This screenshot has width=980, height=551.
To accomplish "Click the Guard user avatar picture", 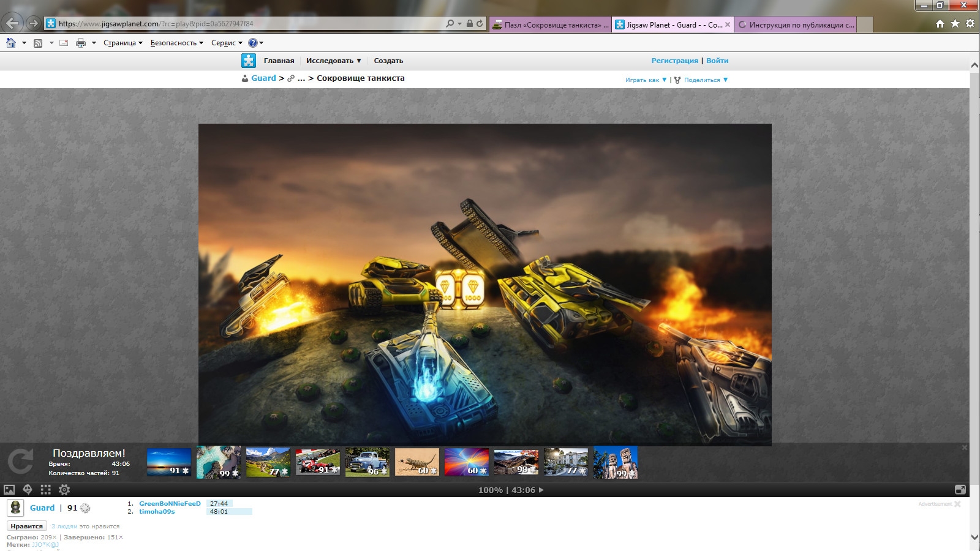I will [15, 508].
